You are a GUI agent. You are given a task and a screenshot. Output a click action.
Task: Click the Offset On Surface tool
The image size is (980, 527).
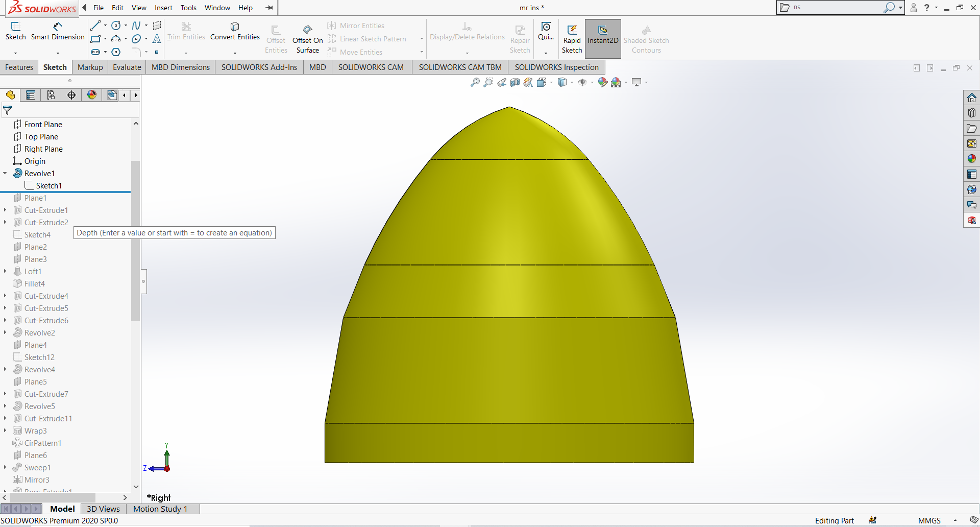coord(308,39)
